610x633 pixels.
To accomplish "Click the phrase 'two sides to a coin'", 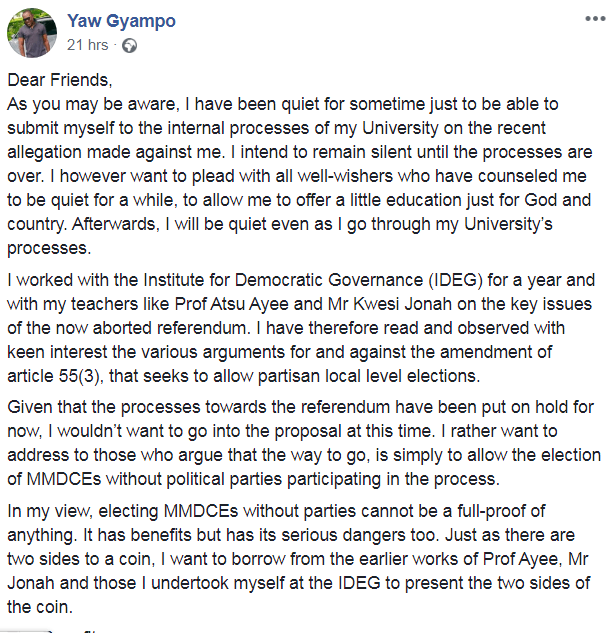I will (81, 559).
